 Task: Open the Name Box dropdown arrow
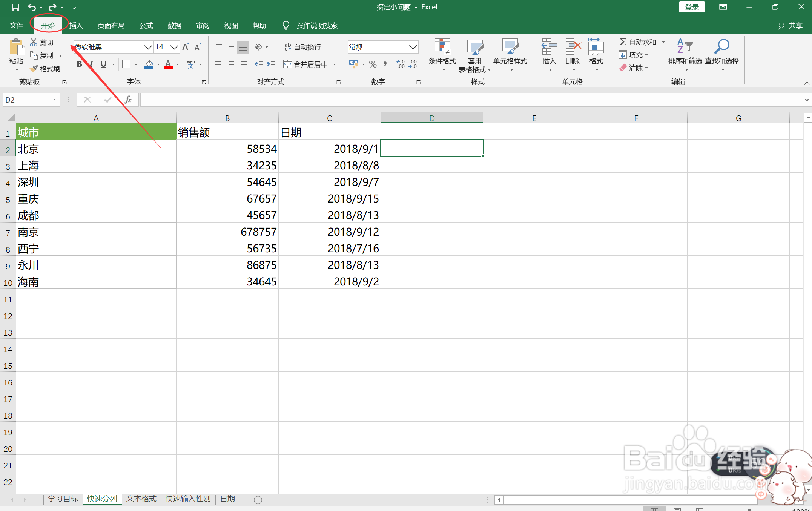55,100
